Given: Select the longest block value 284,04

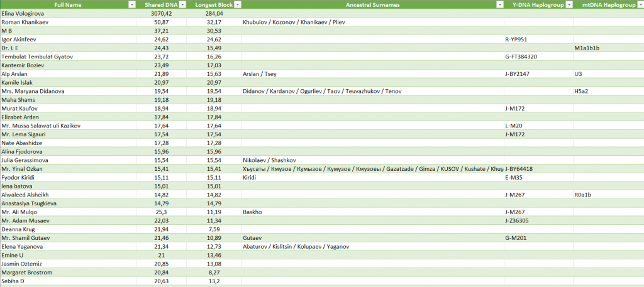Looking at the screenshot, I should 214,13.
